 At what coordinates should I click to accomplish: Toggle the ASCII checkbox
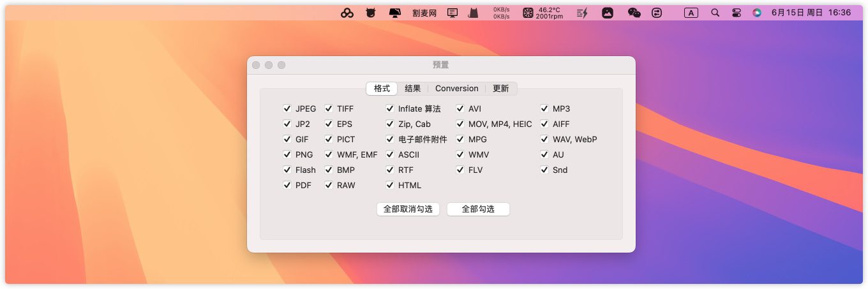[390, 154]
